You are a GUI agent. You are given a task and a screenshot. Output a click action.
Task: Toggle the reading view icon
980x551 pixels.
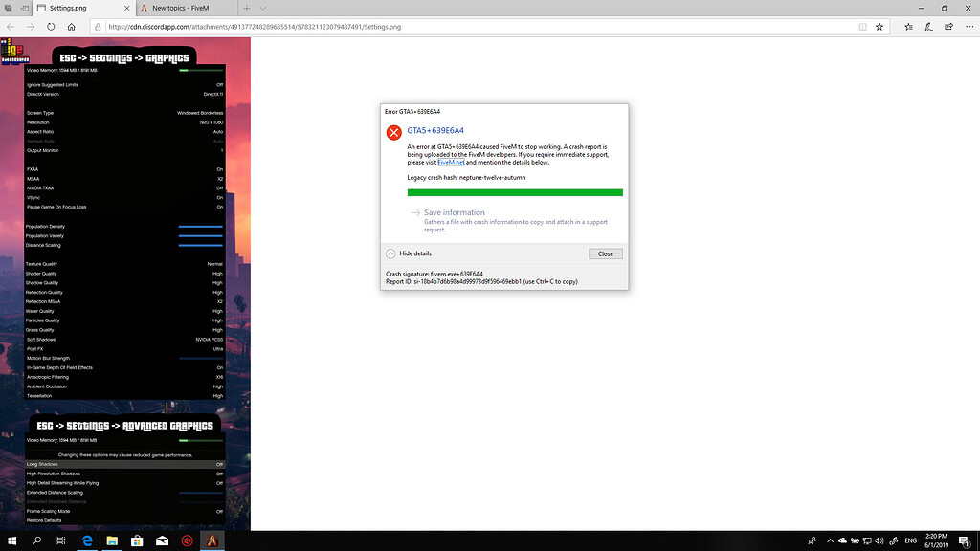click(x=862, y=27)
